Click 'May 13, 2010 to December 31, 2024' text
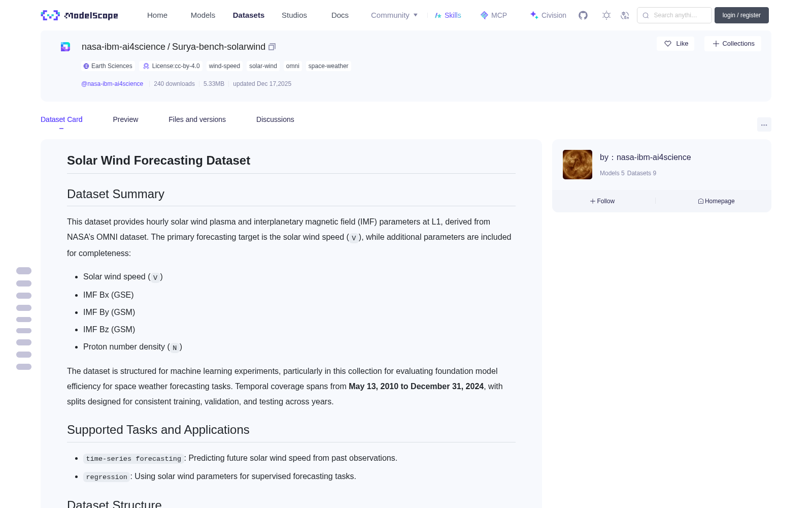 coord(416,386)
